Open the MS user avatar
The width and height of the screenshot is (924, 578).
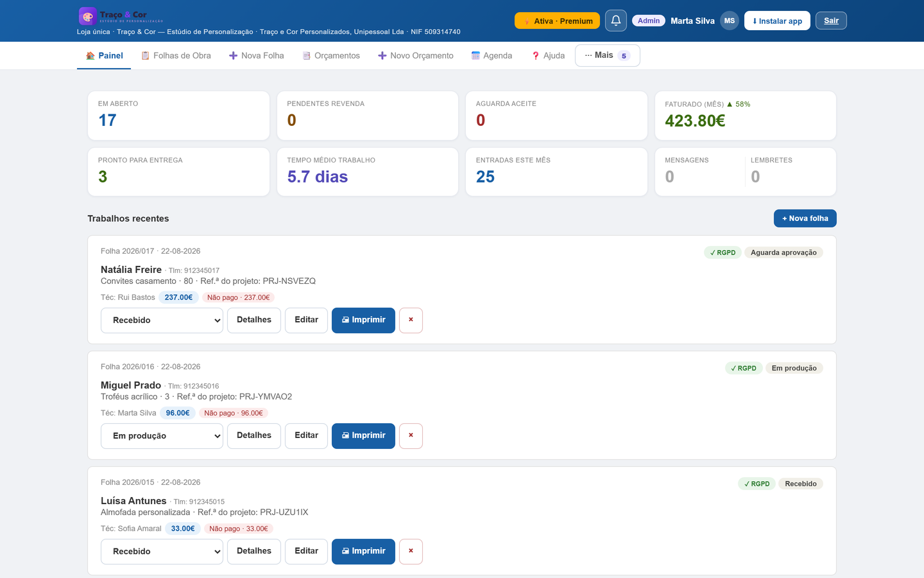[x=730, y=21]
